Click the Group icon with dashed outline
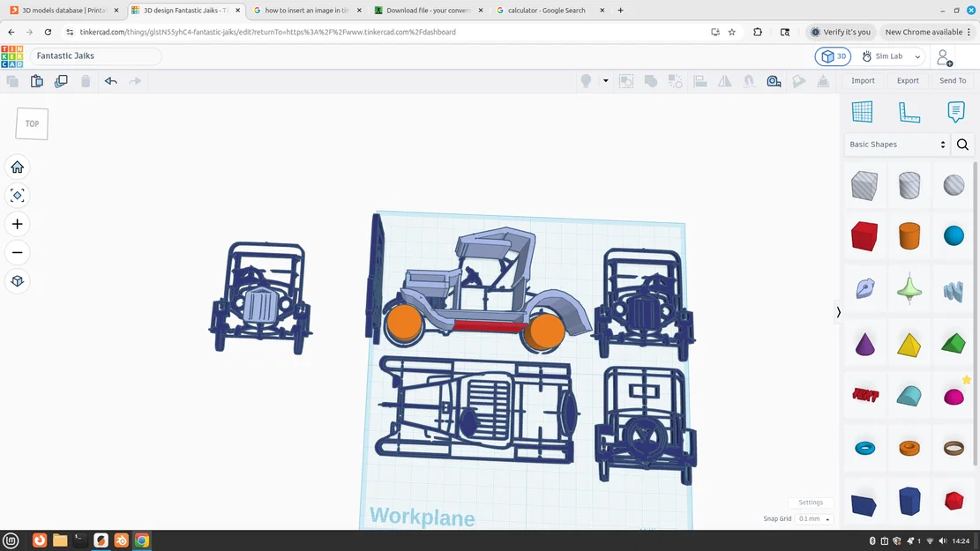 pos(625,81)
